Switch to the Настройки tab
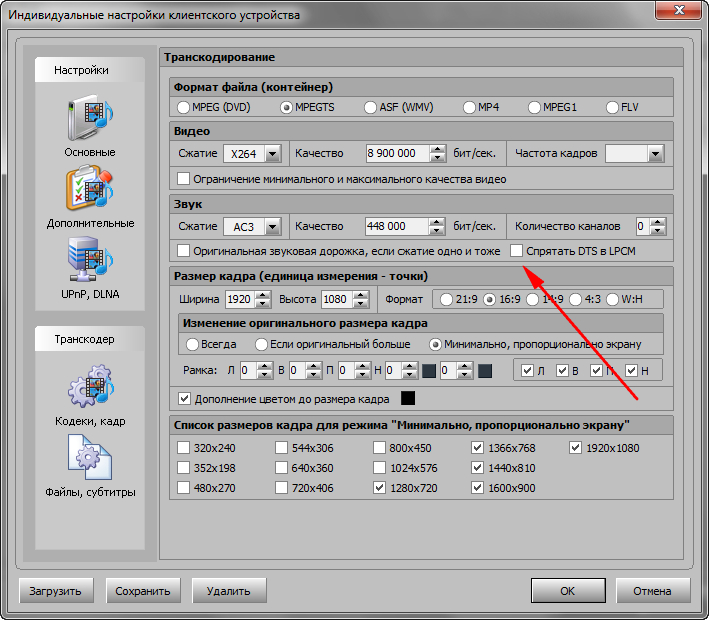Screen dimensions: 709x620 82,70
